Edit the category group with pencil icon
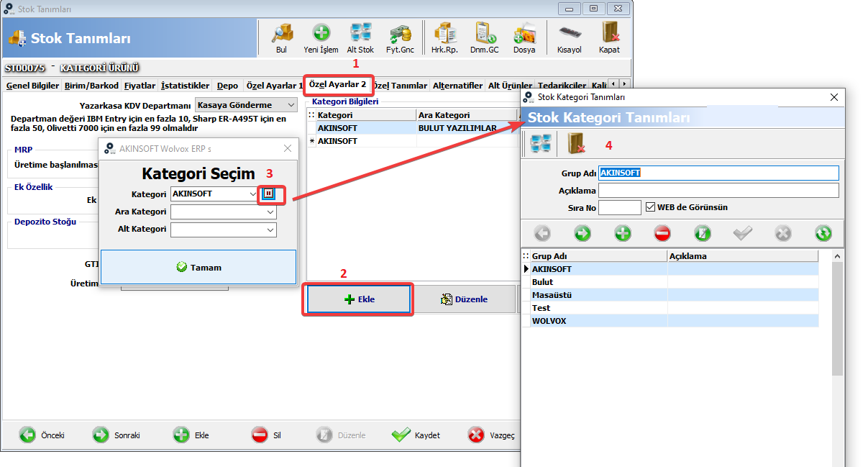This screenshot has width=868, height=467. tap(703, 233)
